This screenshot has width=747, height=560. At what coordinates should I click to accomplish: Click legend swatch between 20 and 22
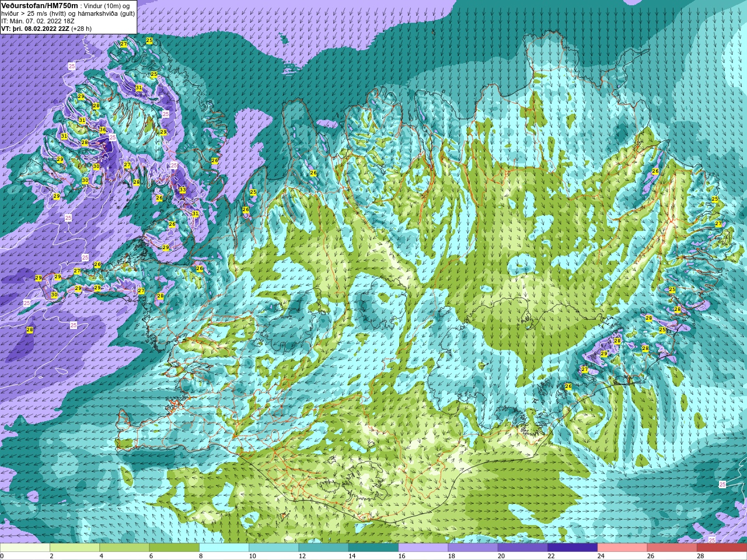(523, 548)
